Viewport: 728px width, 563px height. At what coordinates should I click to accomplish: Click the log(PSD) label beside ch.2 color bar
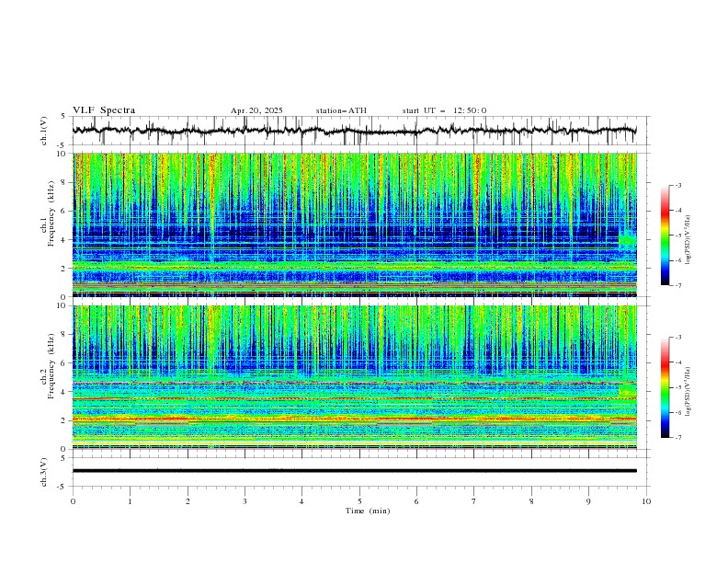click(x=688, y=392)
